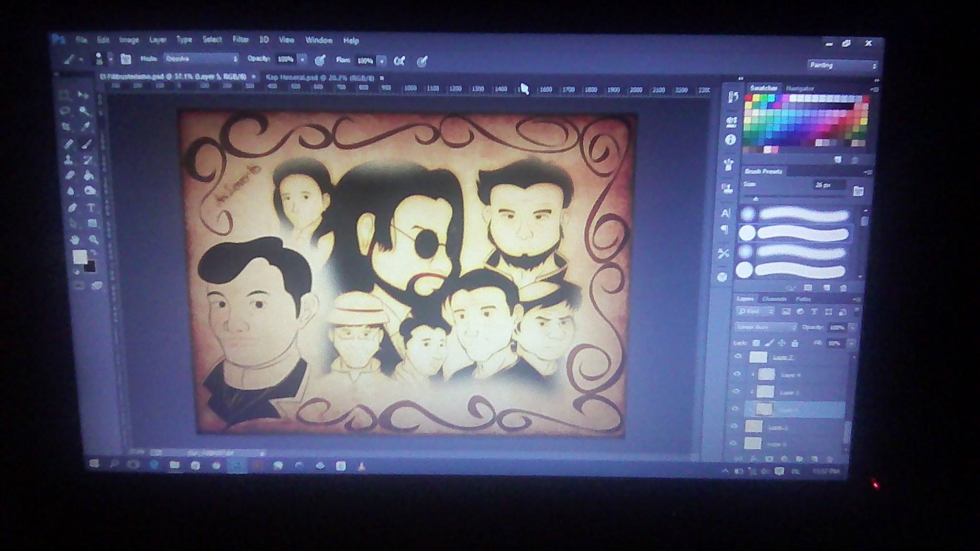This screenshot has height=551, width=980.
Task: Toggle the Brush panel from options bar
Action: (x=126, y=59)
